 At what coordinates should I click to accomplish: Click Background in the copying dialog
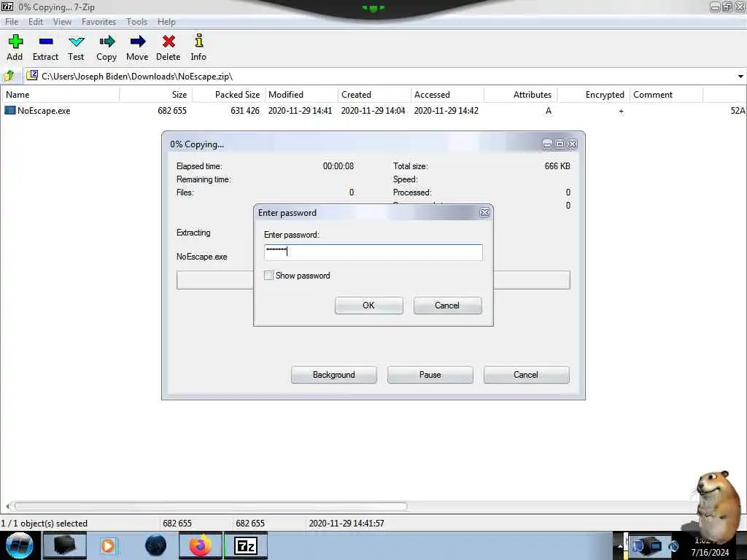[x=333, y=375]
